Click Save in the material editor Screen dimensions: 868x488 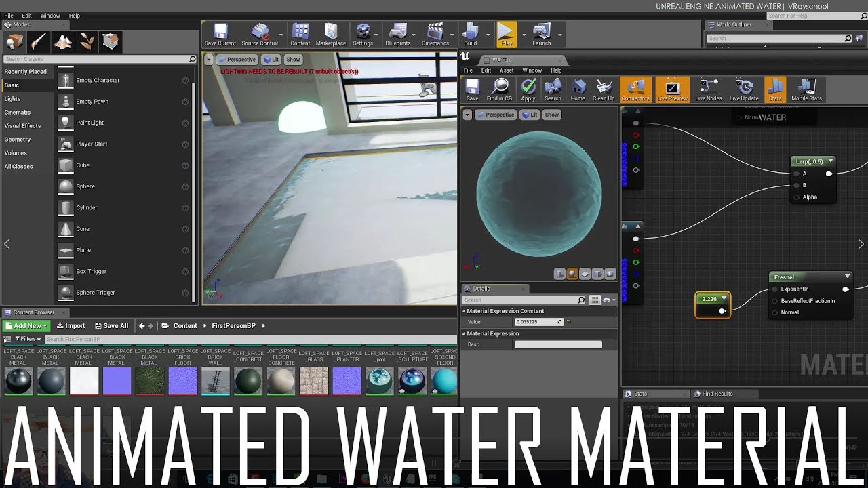[472, 89]
